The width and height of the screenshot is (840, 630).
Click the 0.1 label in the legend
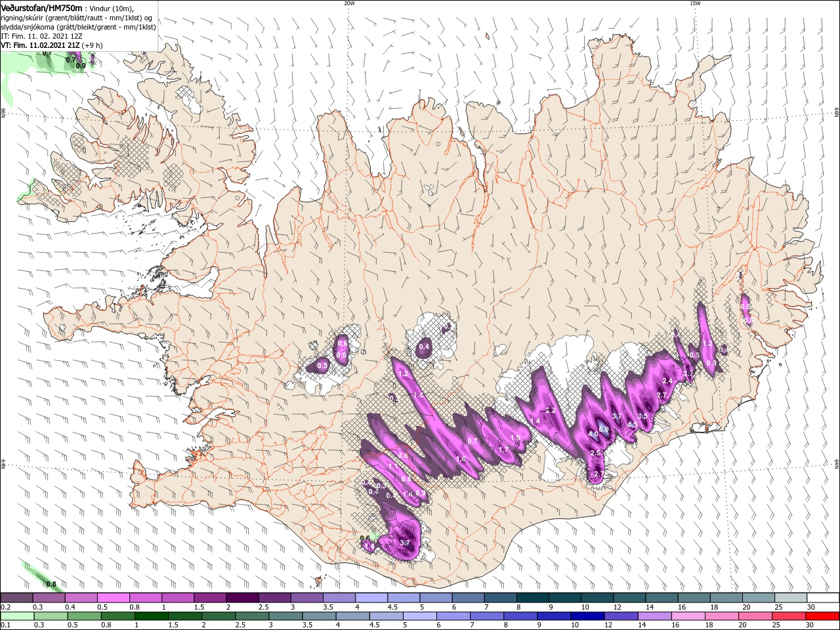coord(5,625)
